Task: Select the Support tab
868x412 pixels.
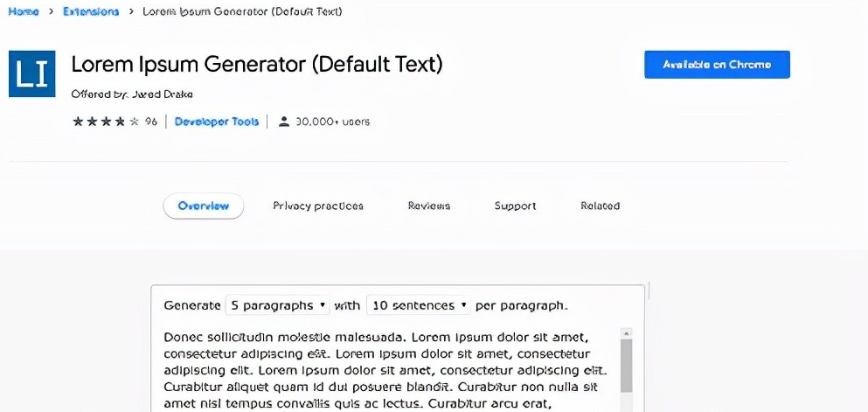Action: 516,206
